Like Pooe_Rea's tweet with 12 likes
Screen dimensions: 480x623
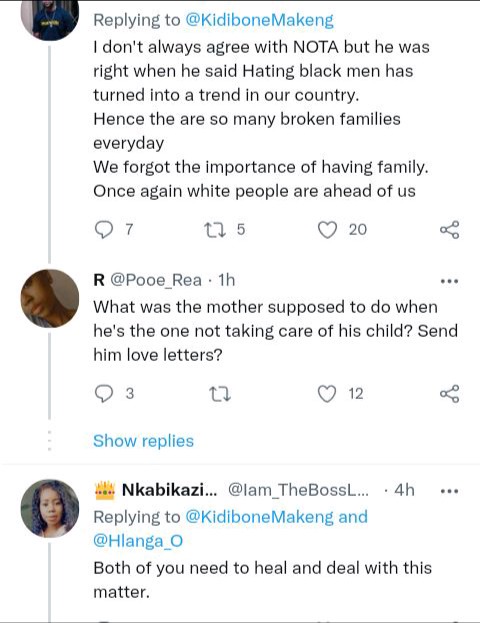327,394
